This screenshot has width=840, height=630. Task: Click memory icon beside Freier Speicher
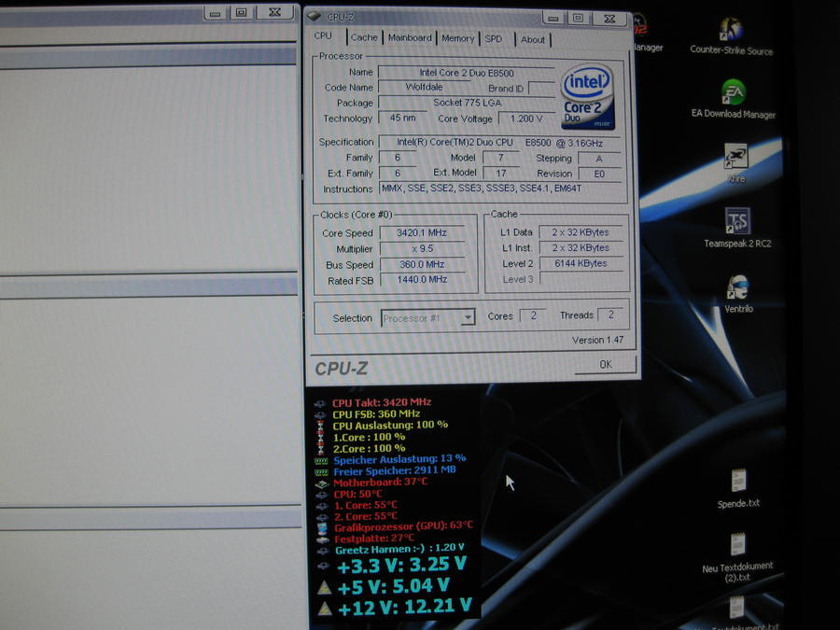(321, 472)
